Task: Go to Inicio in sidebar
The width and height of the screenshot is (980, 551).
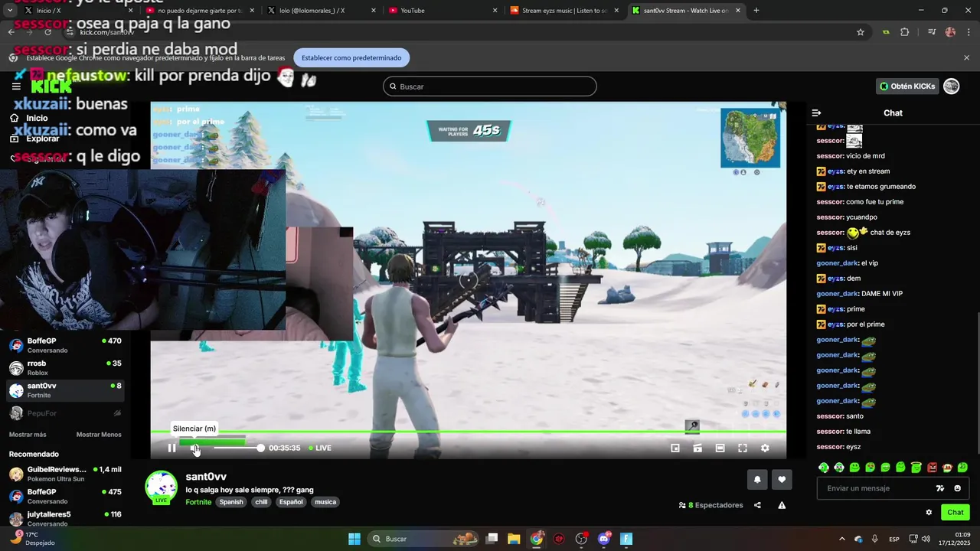Action: [x=31, y=118]
